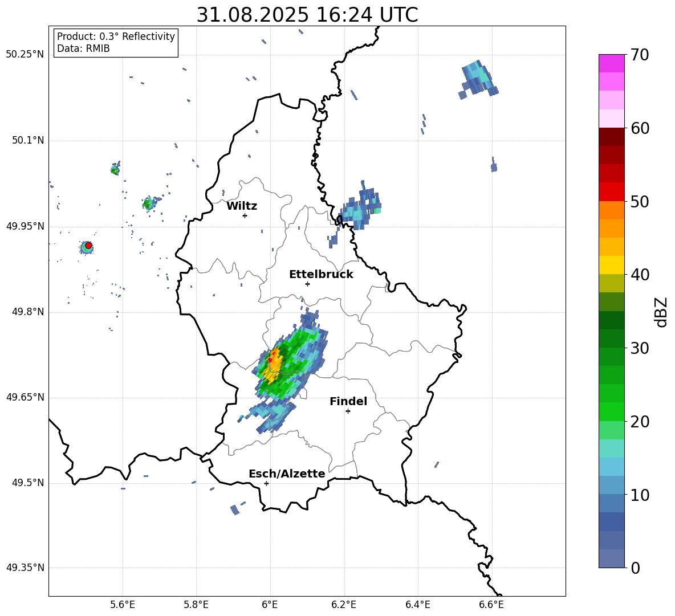
Task: Click the 50.1°N latitude label
Action: (27, 140)
